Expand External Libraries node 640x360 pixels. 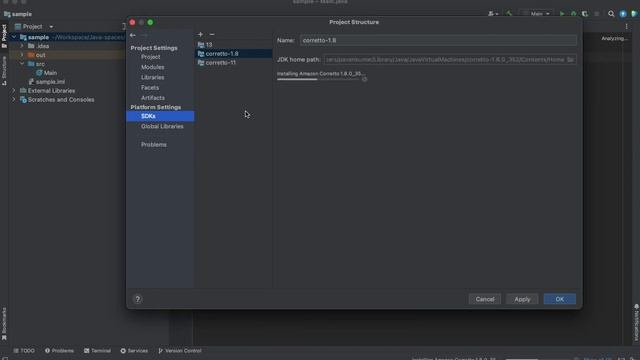(14, 91)
